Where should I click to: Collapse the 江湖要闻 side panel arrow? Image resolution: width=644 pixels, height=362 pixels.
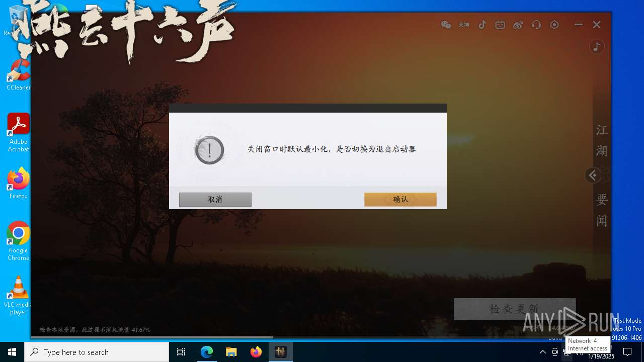click(593, 175)
